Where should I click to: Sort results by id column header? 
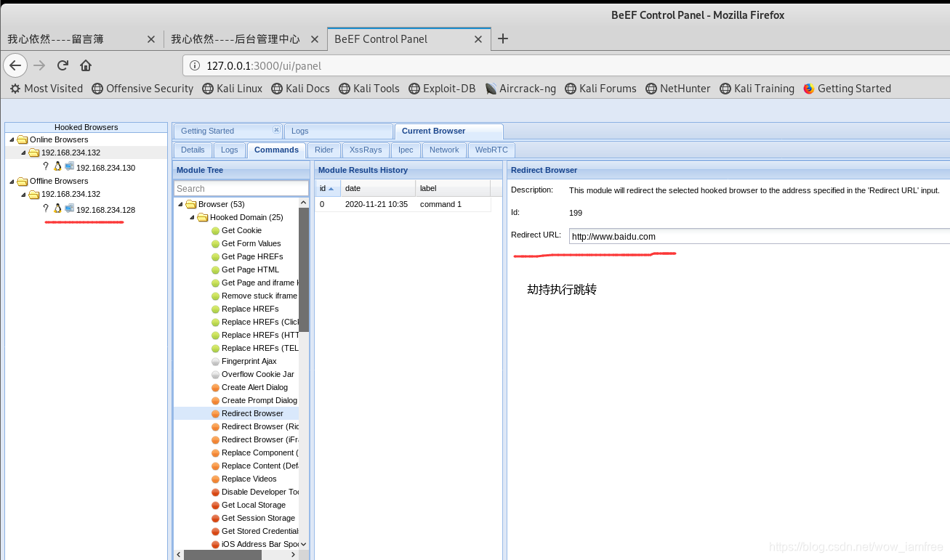click(328, 188)
